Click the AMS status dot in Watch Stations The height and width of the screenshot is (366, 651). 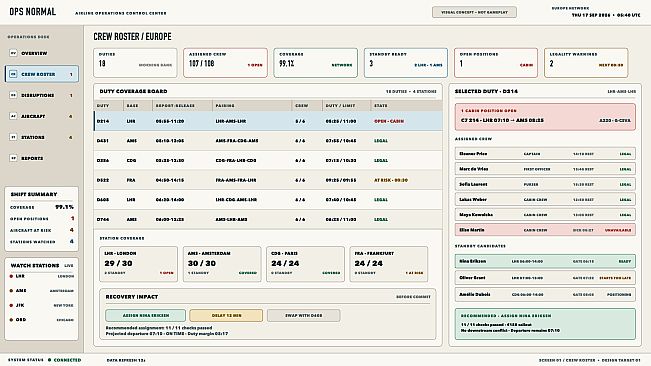click(x=11, y=291)
